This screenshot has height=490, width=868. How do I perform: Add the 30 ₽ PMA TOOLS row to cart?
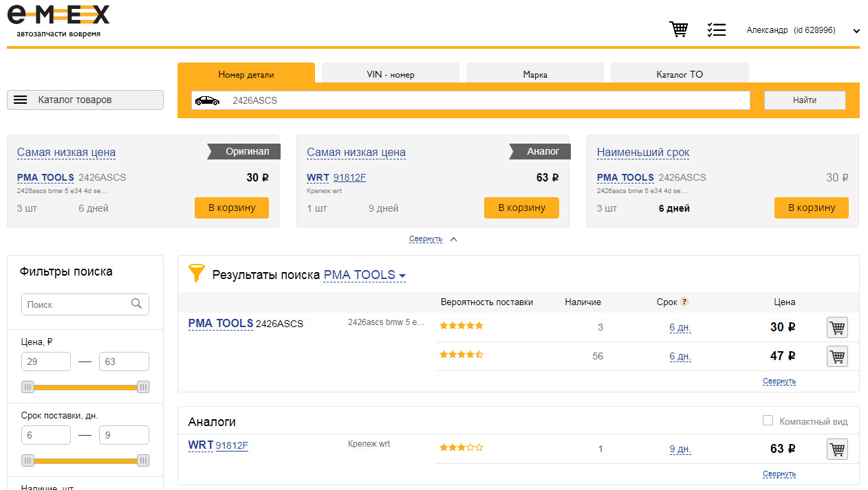pyautogui.click(x=837, y=328)
